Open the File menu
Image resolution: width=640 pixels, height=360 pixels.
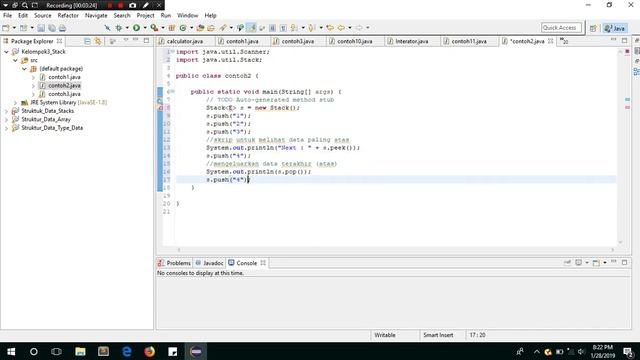coord(7,16)
